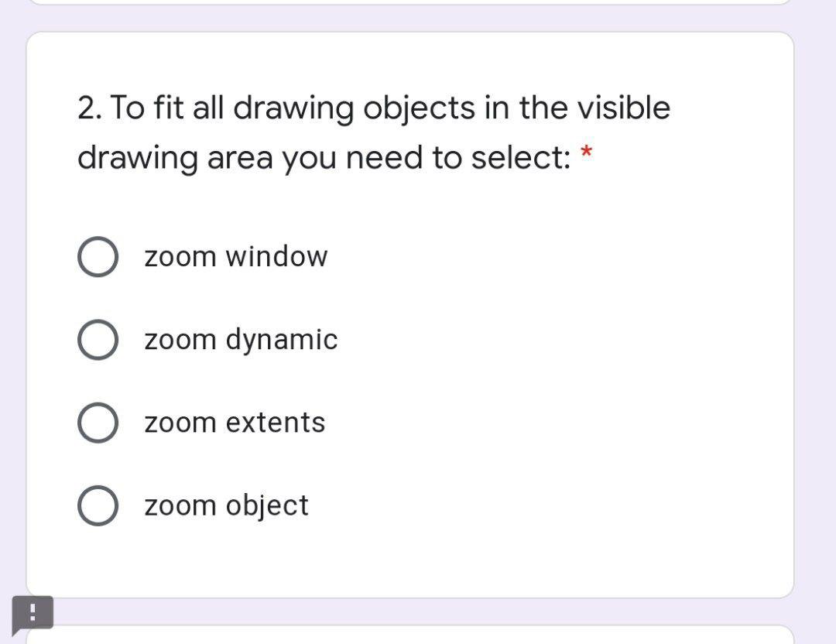Click the circle beside zoom extents
This screenshot has height=644, width=836.
(x=98, y=422)
